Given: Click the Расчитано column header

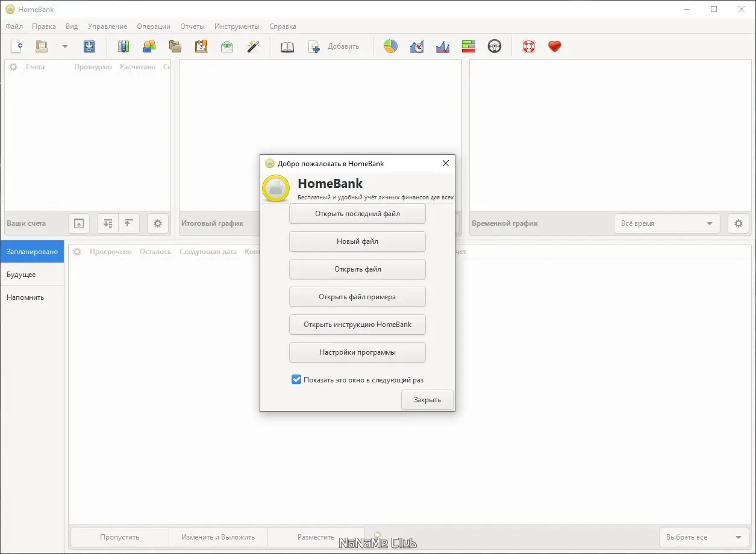Looking at the screenshot, I should tap(137, 67).
